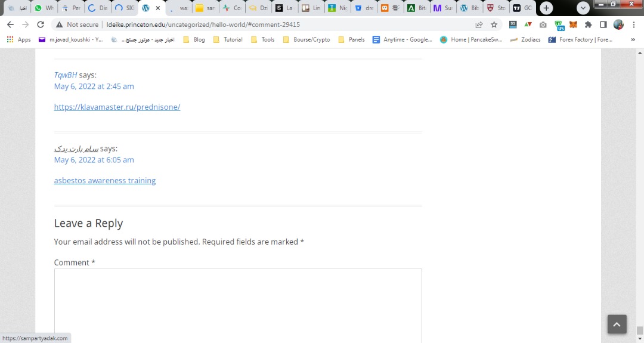Open the TqwBH commenter link
Screen dimensions: 644x343
tap(66, 75)
